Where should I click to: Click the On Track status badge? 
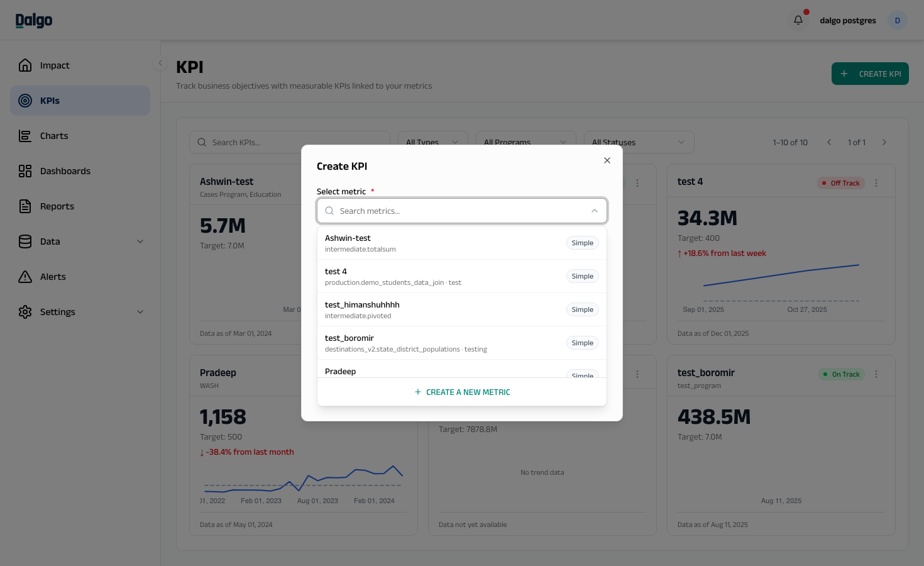841,374
